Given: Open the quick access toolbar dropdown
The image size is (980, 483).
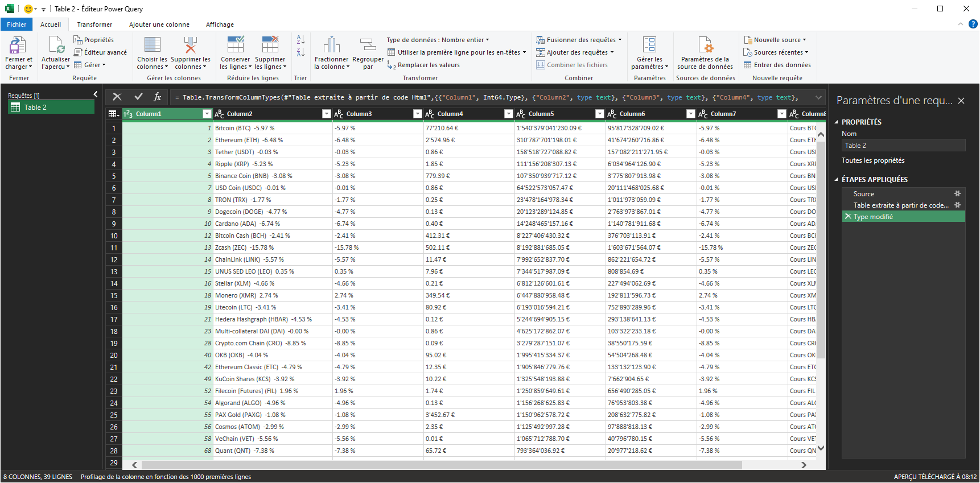Looking at the screenshot, I should click(x=43, y=9).
